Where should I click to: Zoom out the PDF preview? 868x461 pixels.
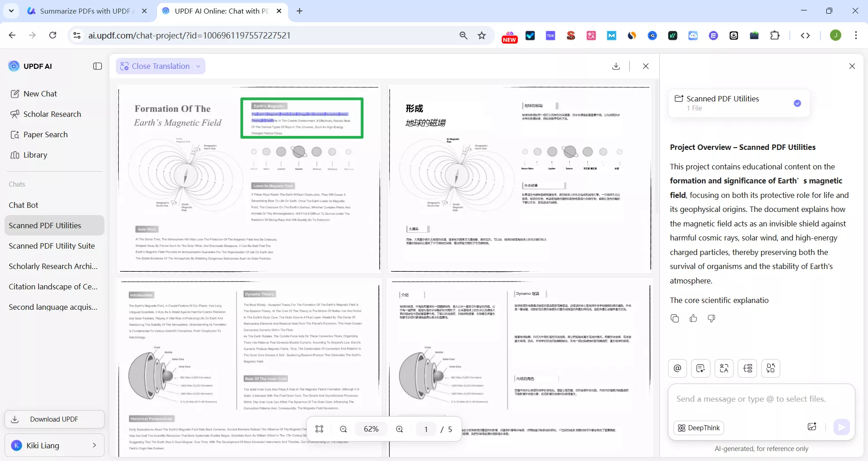pos(343,429)
